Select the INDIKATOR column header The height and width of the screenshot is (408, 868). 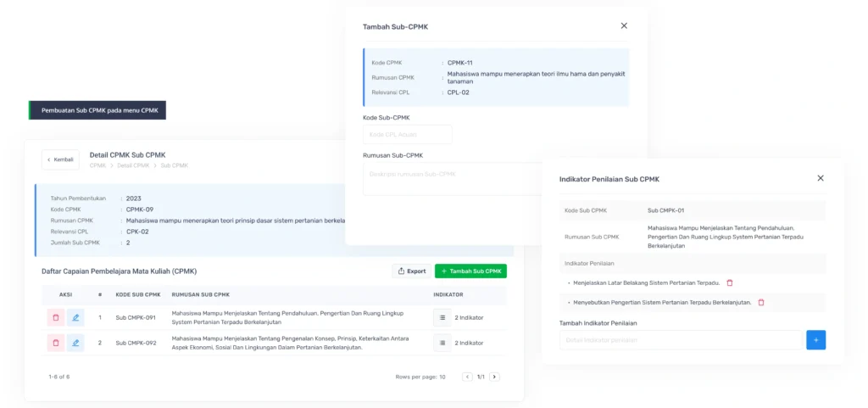(x=448, y=294)
